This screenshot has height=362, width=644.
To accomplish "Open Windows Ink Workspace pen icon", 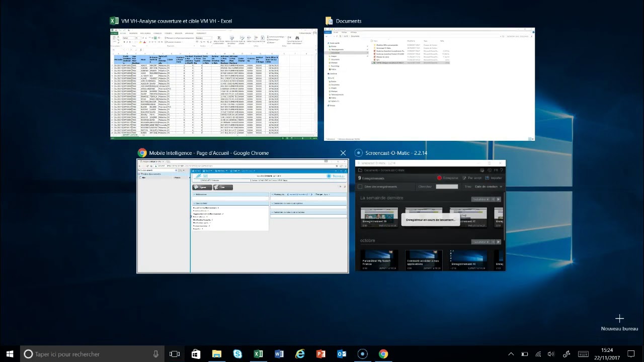I will (x=567, y=354).
